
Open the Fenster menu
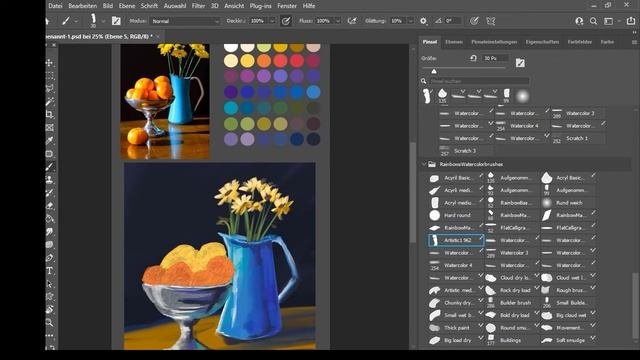point(287,6)
